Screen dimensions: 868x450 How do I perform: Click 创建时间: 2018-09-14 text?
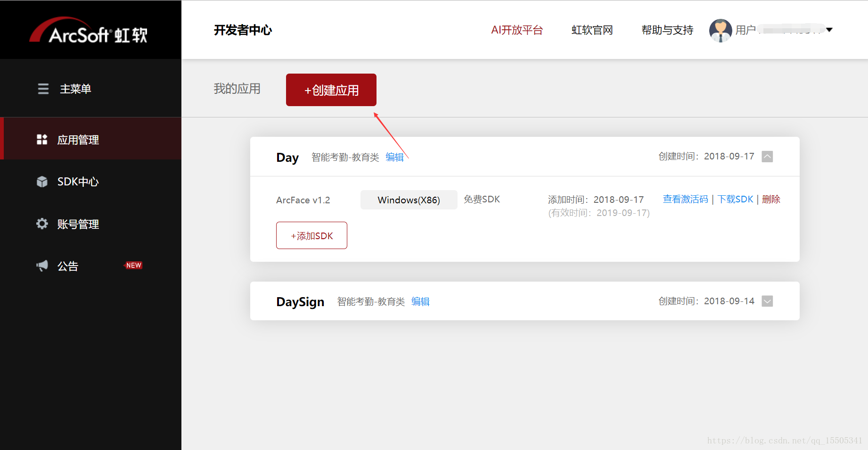(706, 301)
